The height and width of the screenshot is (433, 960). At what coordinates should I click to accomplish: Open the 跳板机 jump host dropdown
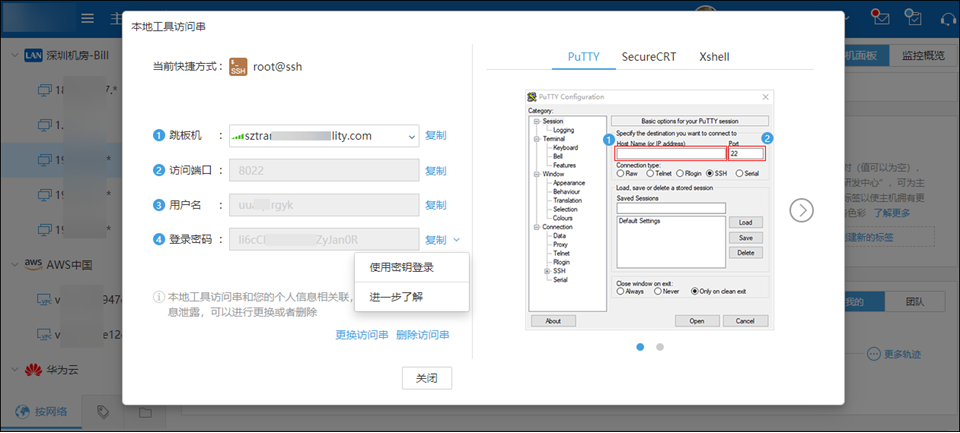point(324,137)
